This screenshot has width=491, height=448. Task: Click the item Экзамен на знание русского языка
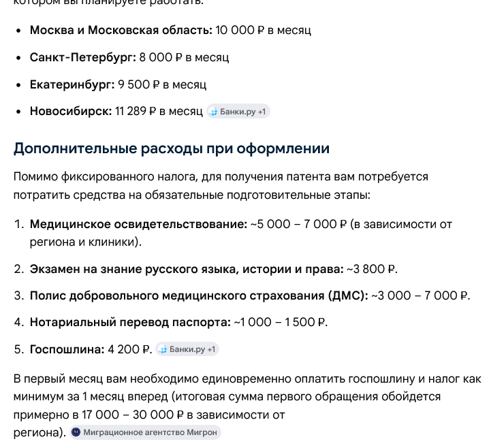(187, 269)
